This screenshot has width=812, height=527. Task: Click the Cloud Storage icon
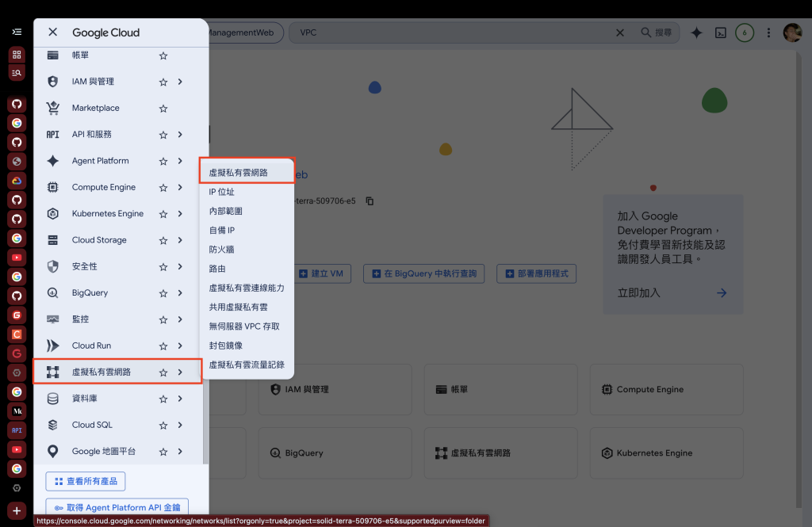53,239
